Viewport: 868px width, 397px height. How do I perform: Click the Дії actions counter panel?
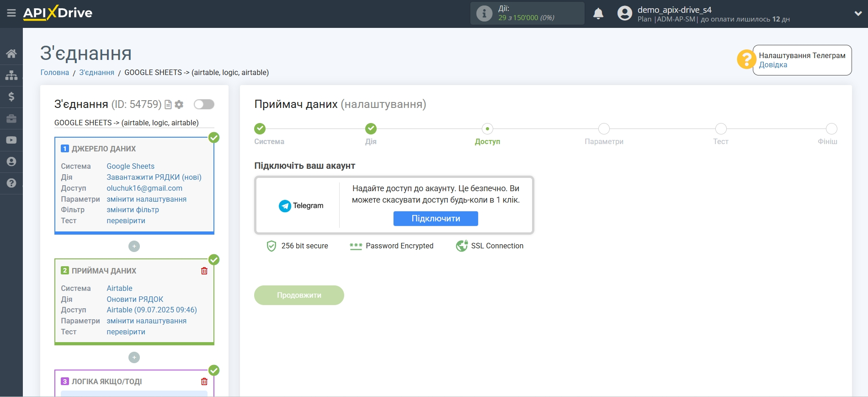[527, 13]
